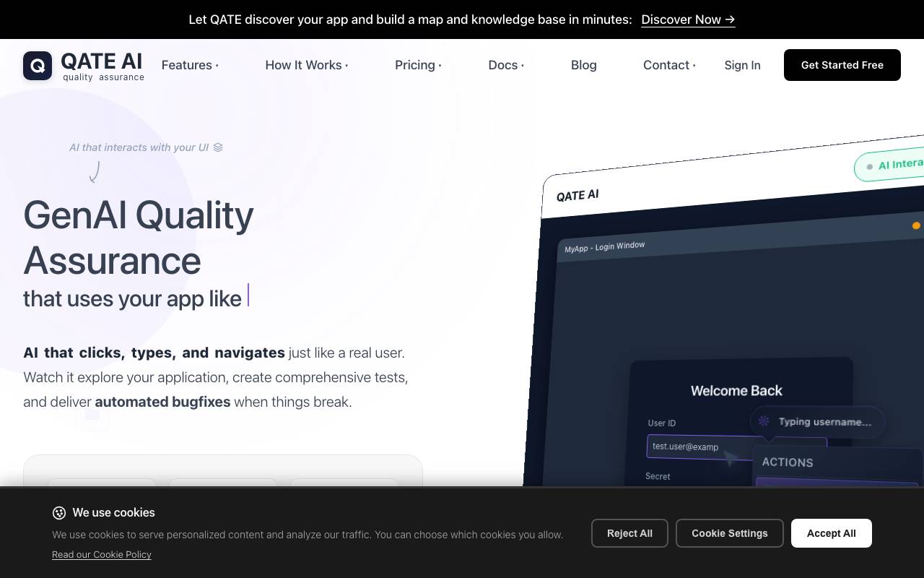Viewport: 924px width, 578px height.
Task: Expand the Features dropdown menu
Action: coord(190,65)
